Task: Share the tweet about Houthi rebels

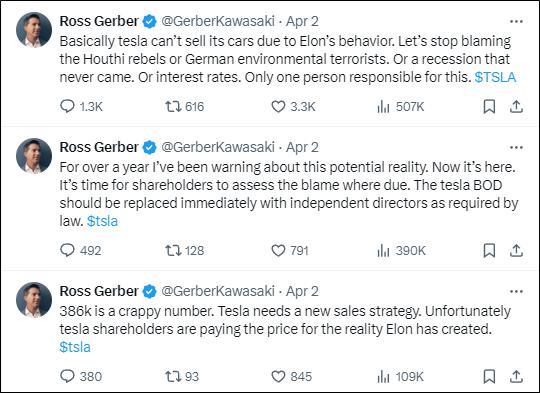Action: (516, 106)
